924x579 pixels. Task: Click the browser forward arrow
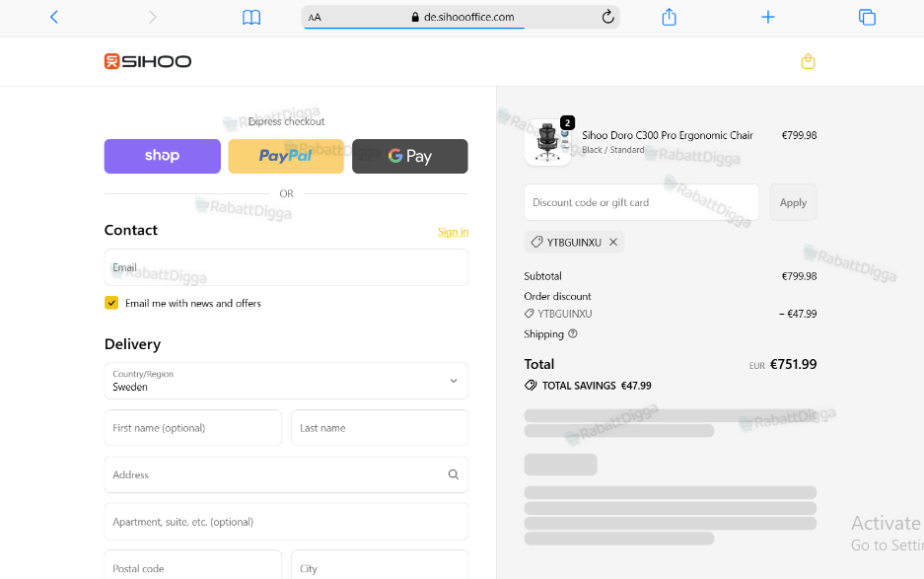pos(153,17)
